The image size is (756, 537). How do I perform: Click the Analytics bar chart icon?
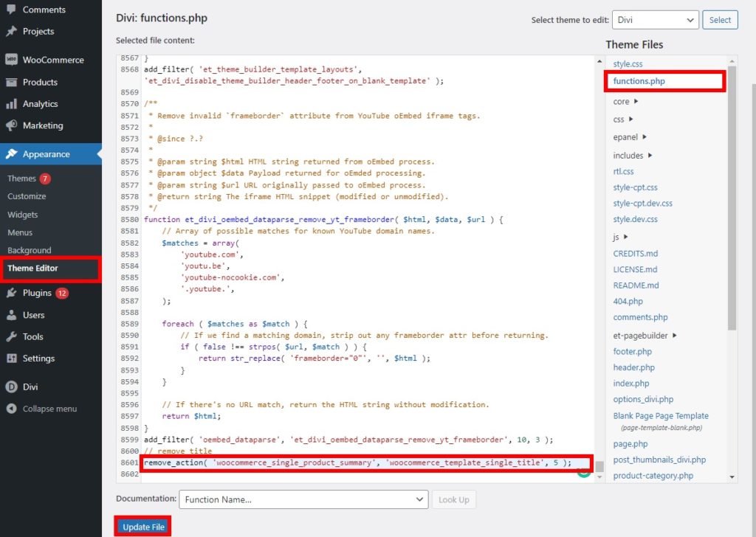coord(12,104)
